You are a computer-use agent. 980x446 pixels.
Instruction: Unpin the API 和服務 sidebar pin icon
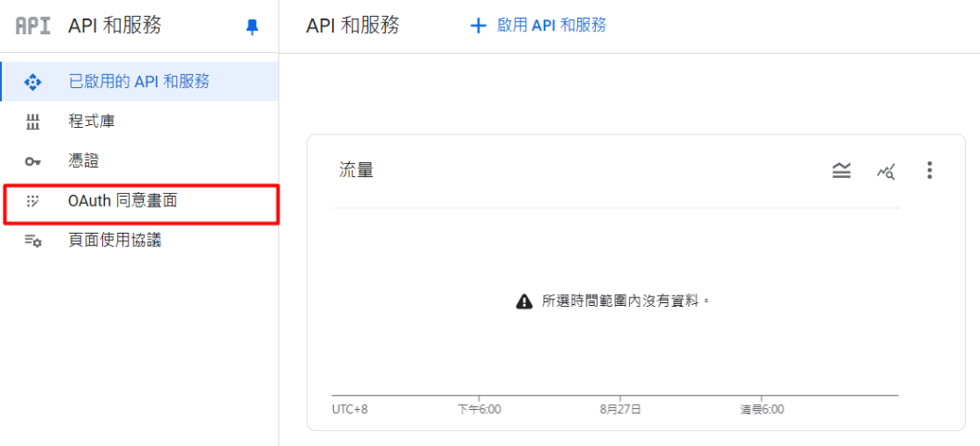click(x=251, y=27)
